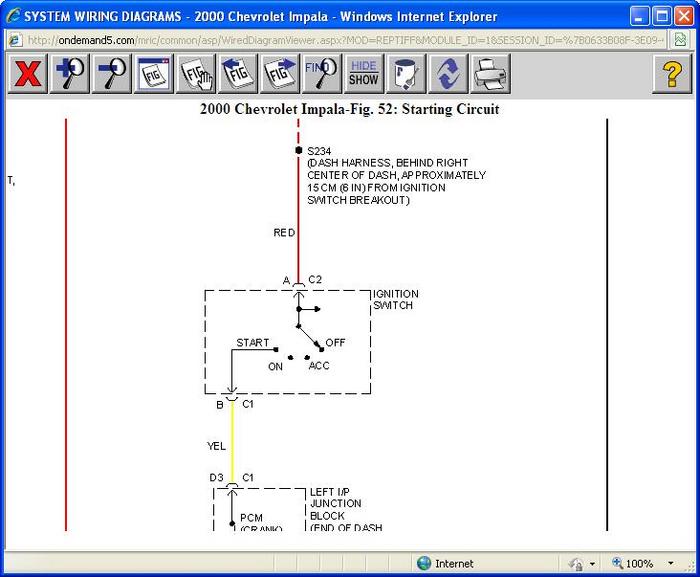Click the address bar URL field
Image resolution: width=700 pixels, height=577 pixels.
tap(345, 40)
